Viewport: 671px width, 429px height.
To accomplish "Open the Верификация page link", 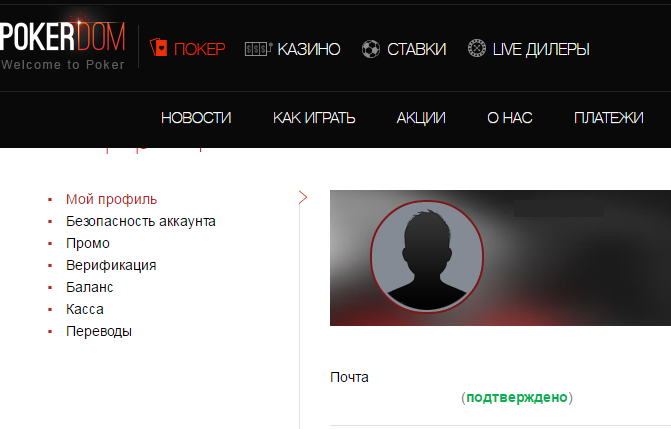I will [x=111, y=265].
